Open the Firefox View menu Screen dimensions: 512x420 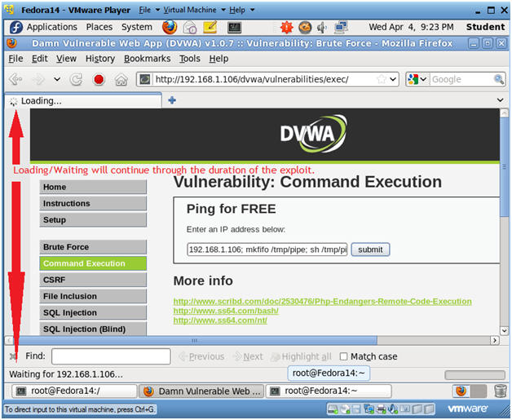coord(66,59)
